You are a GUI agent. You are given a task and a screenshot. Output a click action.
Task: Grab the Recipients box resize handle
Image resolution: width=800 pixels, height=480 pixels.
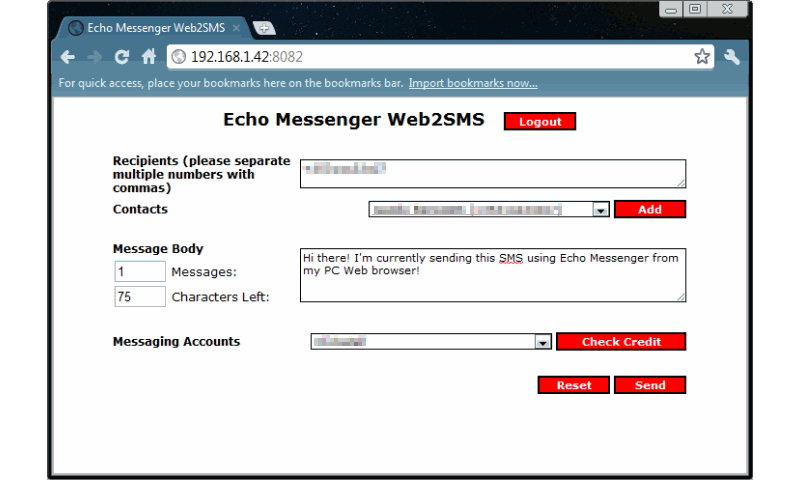681,183
